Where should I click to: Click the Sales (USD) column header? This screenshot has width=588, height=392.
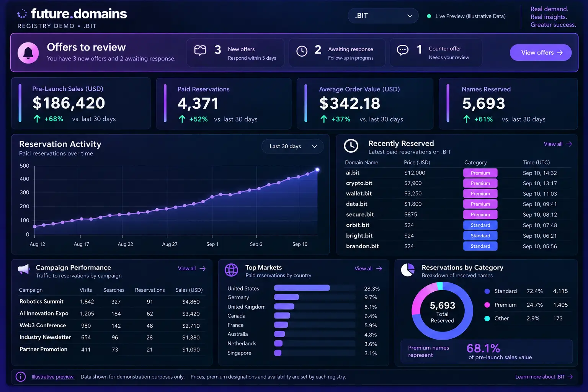click(x=189, y=290)
